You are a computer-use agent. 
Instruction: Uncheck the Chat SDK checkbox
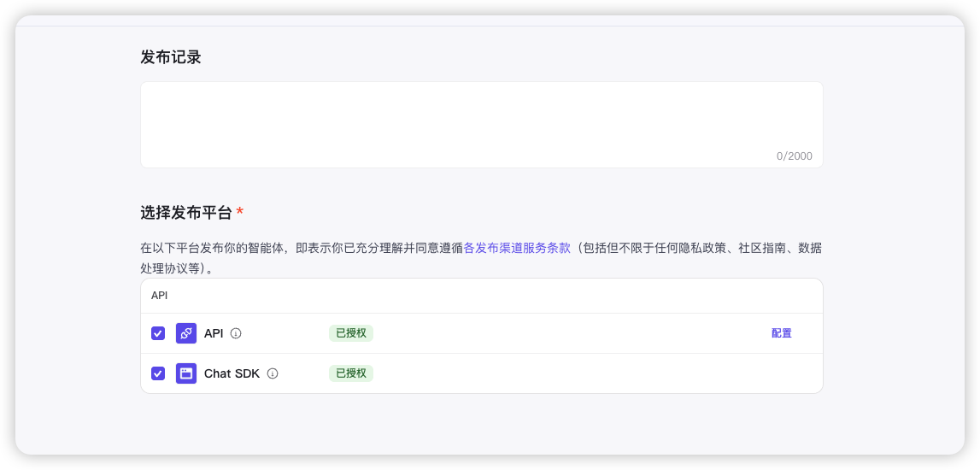158,373
